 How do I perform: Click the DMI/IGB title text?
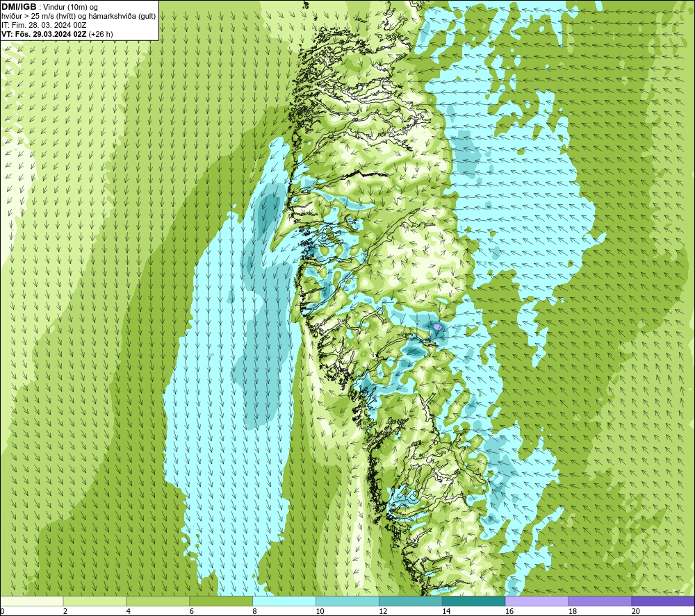pyautogui.click(x=19, y=7)
